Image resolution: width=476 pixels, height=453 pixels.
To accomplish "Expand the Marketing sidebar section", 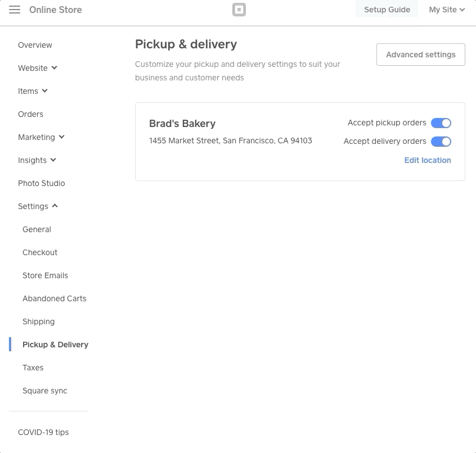I will tap(41, 137).
